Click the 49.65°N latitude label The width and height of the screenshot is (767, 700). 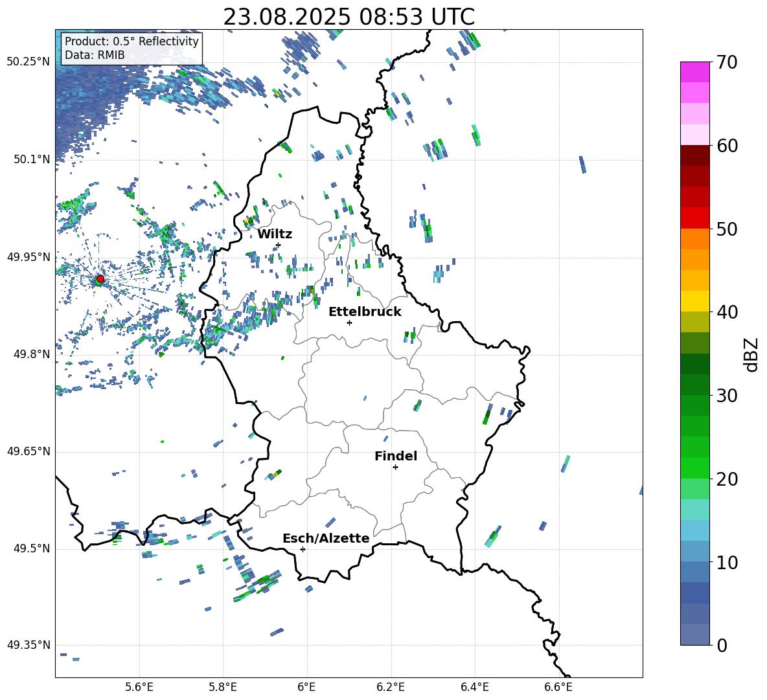point(29,451)
